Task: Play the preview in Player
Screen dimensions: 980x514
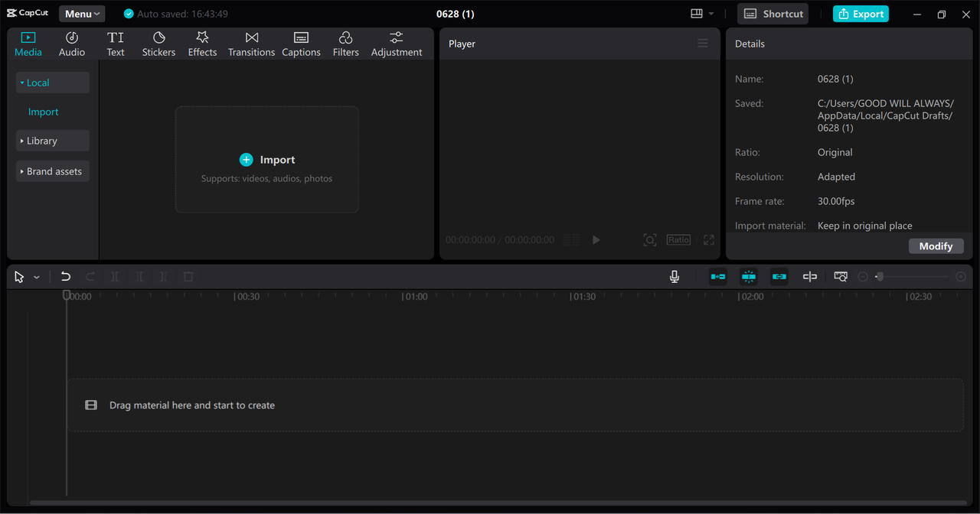Action: click(x=596, y=239)
